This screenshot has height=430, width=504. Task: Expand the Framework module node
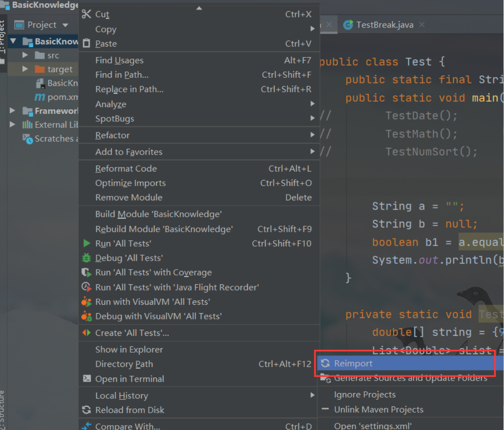pos(12,111)
